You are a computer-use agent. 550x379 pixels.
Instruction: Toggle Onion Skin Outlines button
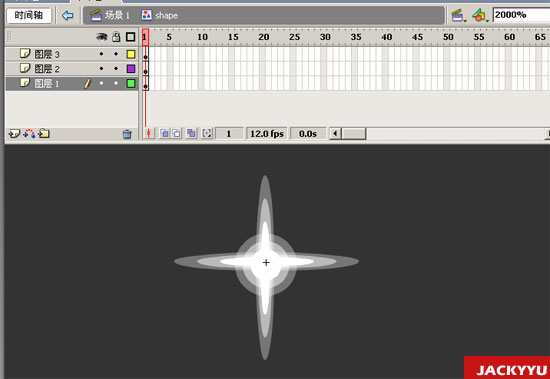coord(176,133)
